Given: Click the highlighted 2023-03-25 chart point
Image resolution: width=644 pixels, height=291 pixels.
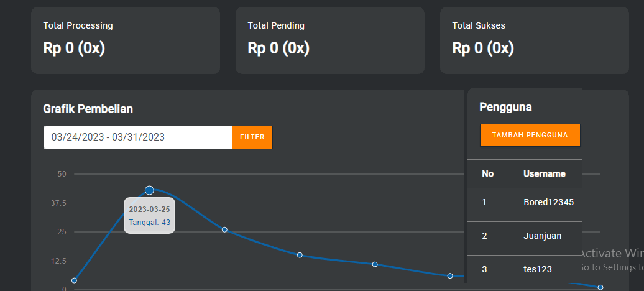Looking at the screenshot, I should click(149, 190).
